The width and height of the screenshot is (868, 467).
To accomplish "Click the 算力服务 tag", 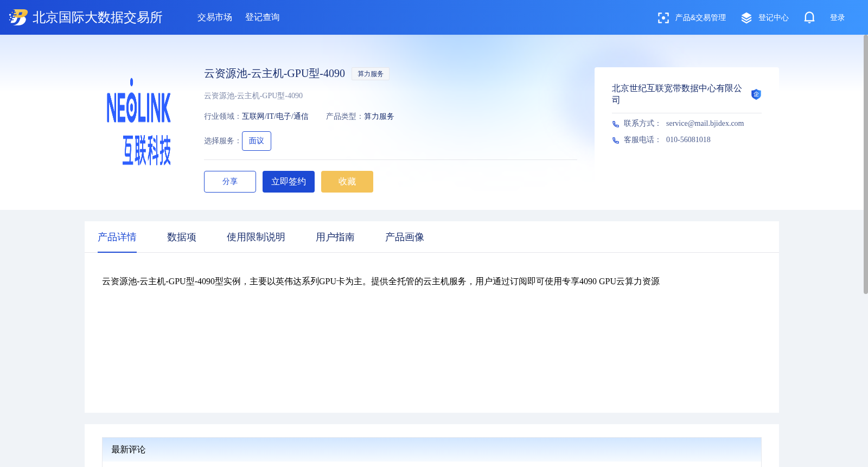I will 371,74.
